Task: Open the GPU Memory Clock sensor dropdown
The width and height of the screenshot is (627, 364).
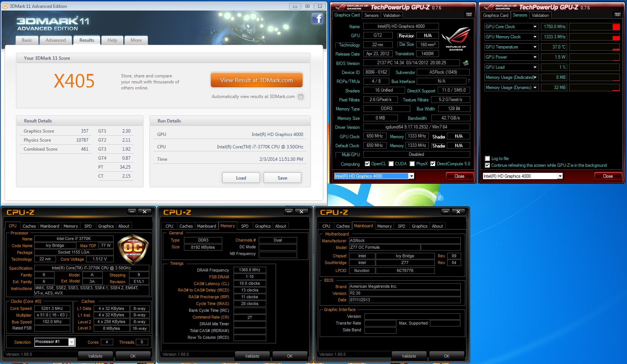Action: 535,37
